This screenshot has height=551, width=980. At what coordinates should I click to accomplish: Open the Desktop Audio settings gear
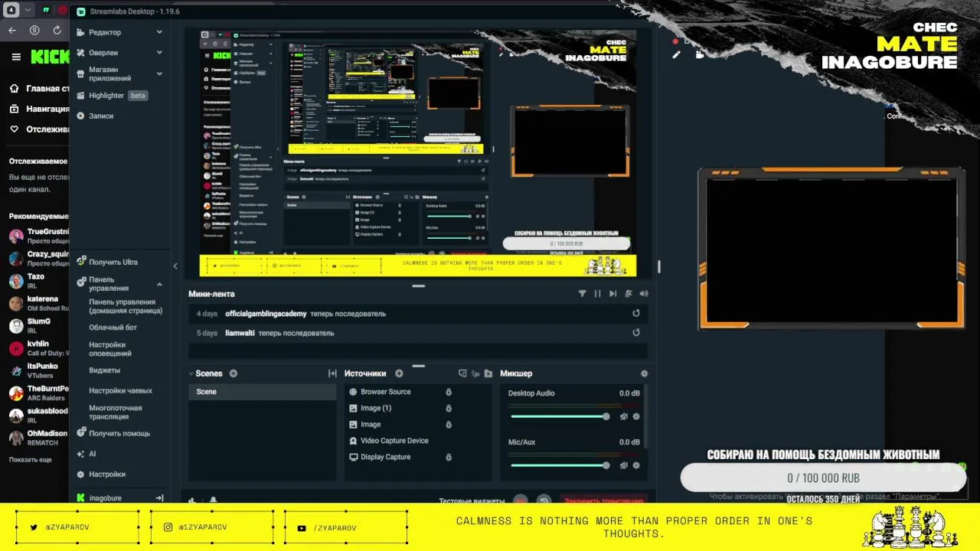click(x=636, y=416)
